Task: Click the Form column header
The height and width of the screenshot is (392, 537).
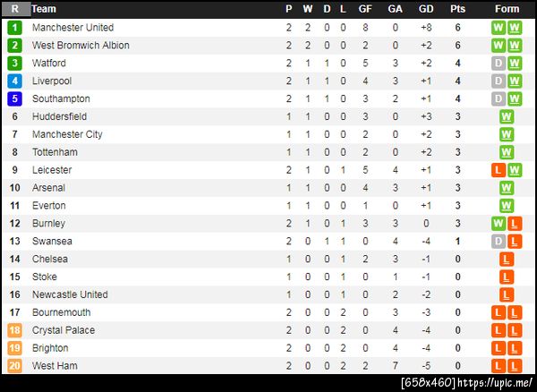Action: pos(507,9)
